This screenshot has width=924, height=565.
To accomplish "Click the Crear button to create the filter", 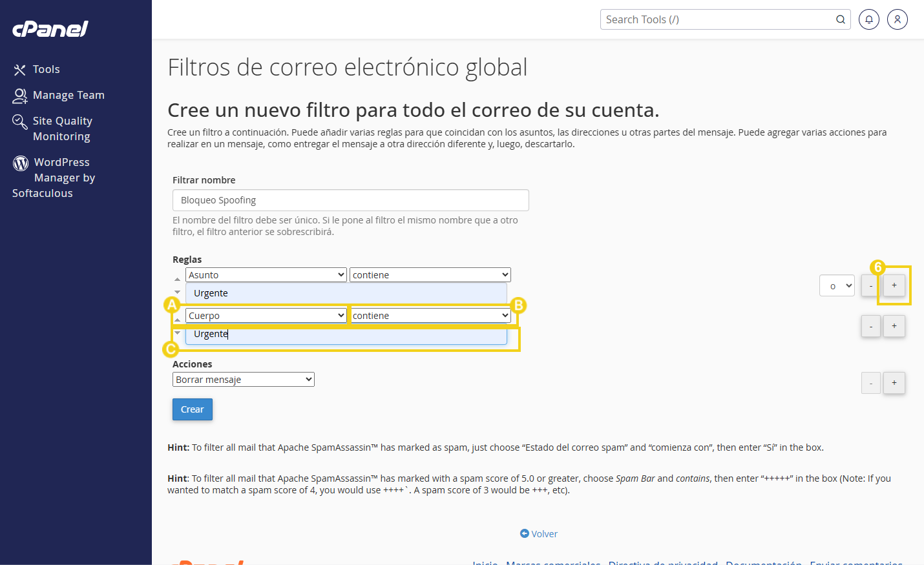I will [x=192, y=409].
